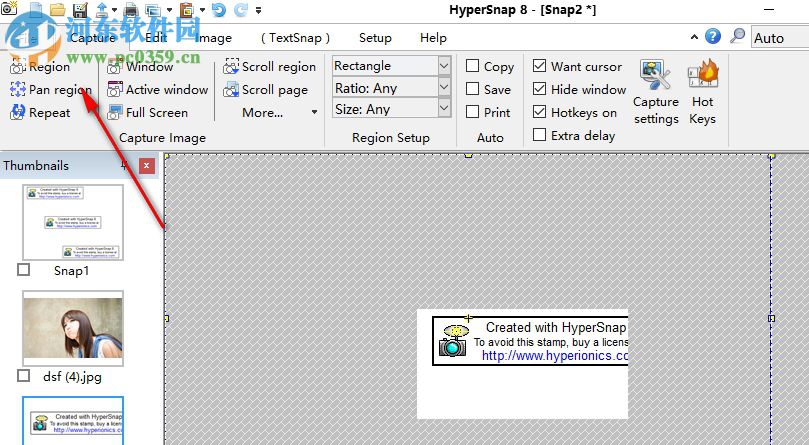Start a Region capture

[40, 67]
